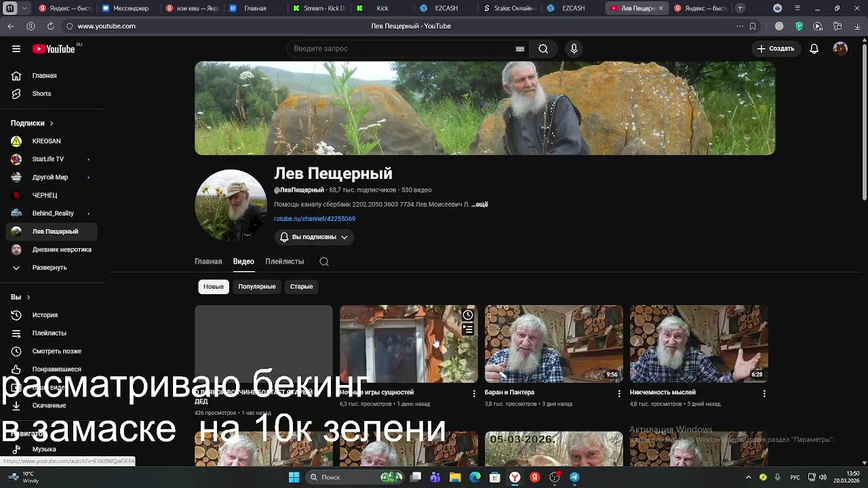
Task: Open the on-screen keyboard in search box
Action: pos(520,49)
